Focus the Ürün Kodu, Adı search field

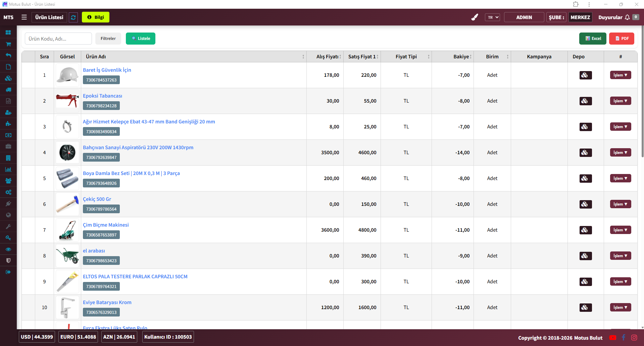(58, 39)
